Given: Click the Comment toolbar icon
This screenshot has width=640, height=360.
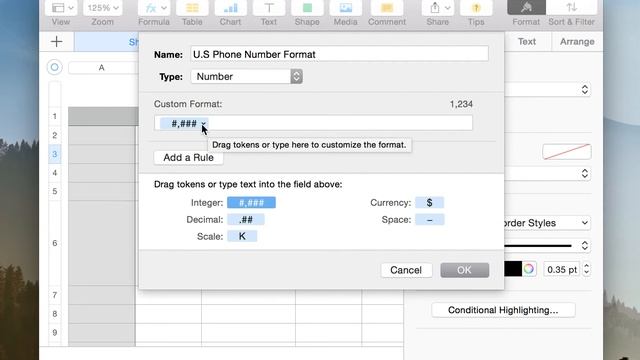Looking at the screenshot, I should 387,8.
